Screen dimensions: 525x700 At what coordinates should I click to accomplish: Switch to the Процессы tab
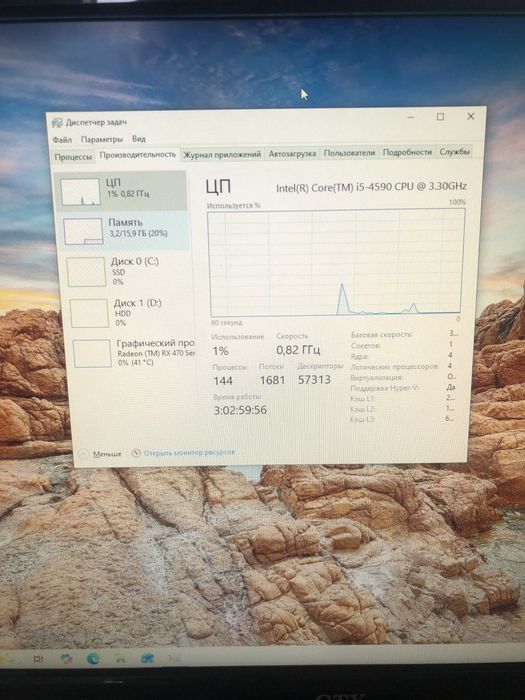[x=73, y=157]
